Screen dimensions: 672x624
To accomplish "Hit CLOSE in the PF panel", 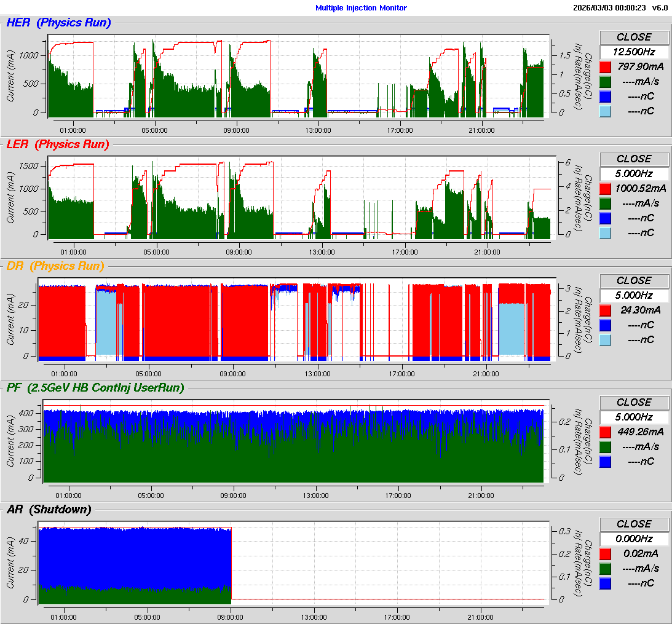I will 634,402.
